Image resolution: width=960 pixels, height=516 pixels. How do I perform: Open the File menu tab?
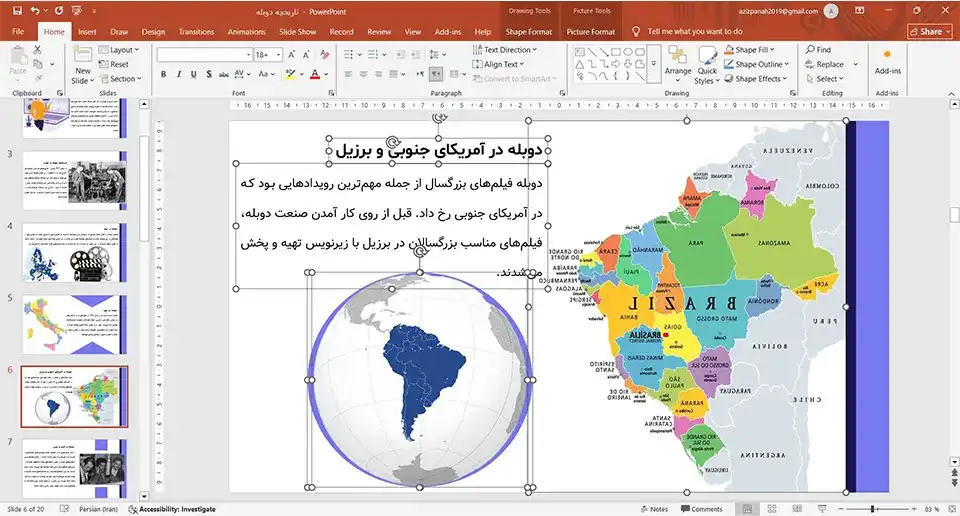(18, 31)
